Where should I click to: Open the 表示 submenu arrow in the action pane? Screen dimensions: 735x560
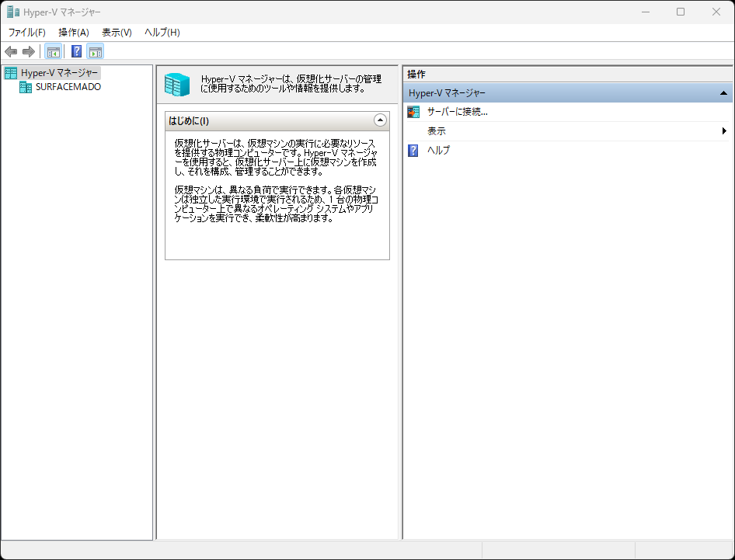point(724,131)
